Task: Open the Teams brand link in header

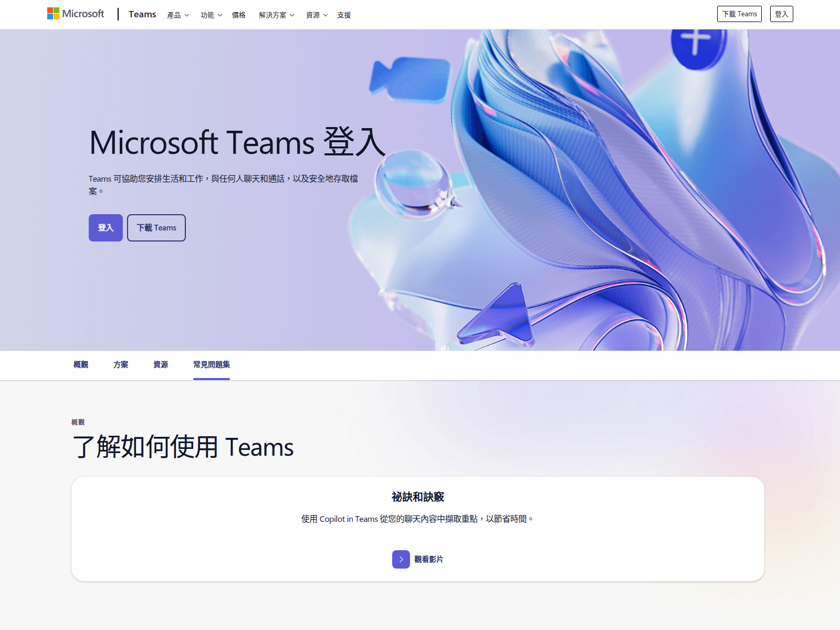Action: 142,14
